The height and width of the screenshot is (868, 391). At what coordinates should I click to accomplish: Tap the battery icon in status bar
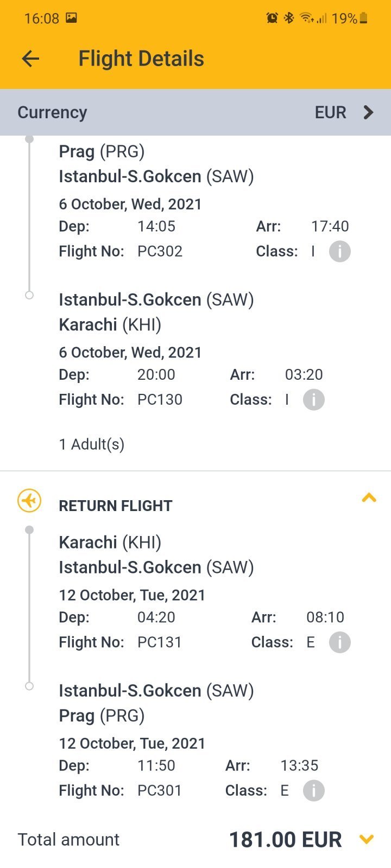click(364, 18)
